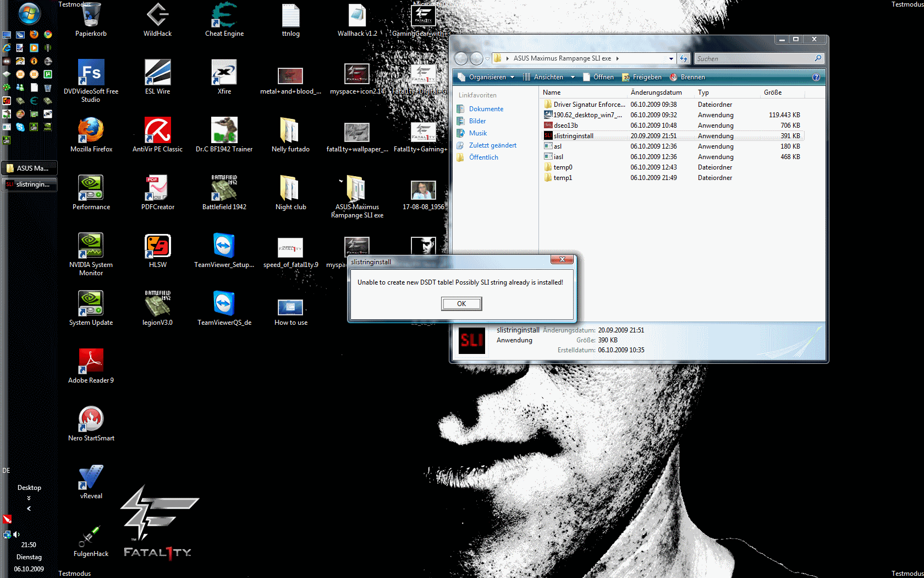Select Nero StartSmart shortcut
924x578 pixels.
tap(91, 424)
